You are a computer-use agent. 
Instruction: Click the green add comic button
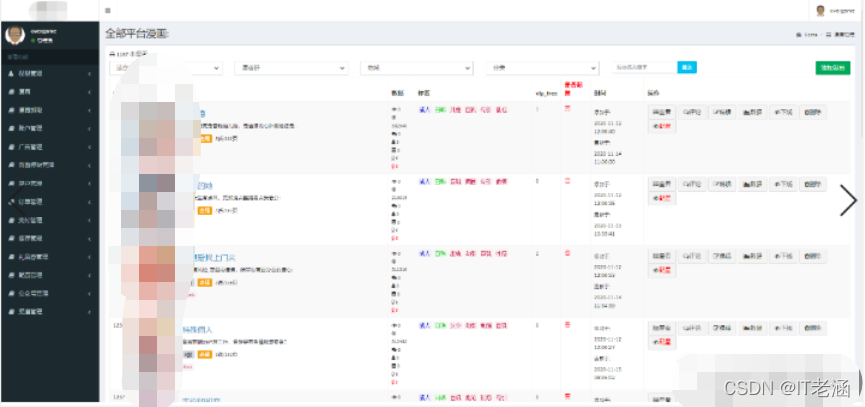832,68
